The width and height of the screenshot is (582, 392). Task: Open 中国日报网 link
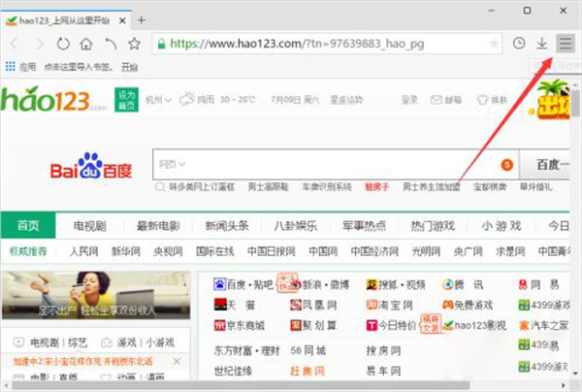(x=272, y=251)
